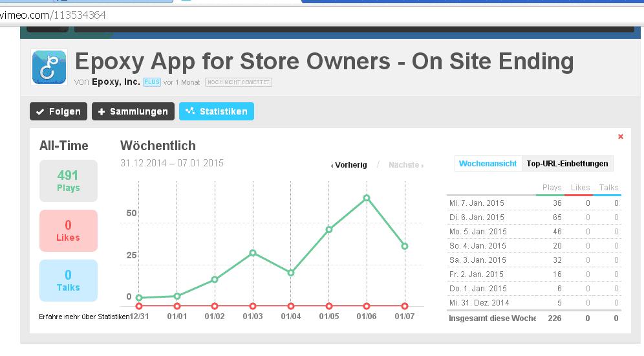Viewport: 644px width, 356px height.
Task: Click the All-Time heading
Action: tap(63, 146)
